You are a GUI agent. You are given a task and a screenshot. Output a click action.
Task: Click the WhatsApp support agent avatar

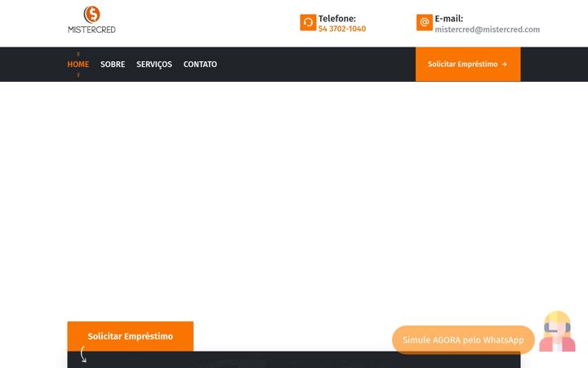(x=557, y=332)
